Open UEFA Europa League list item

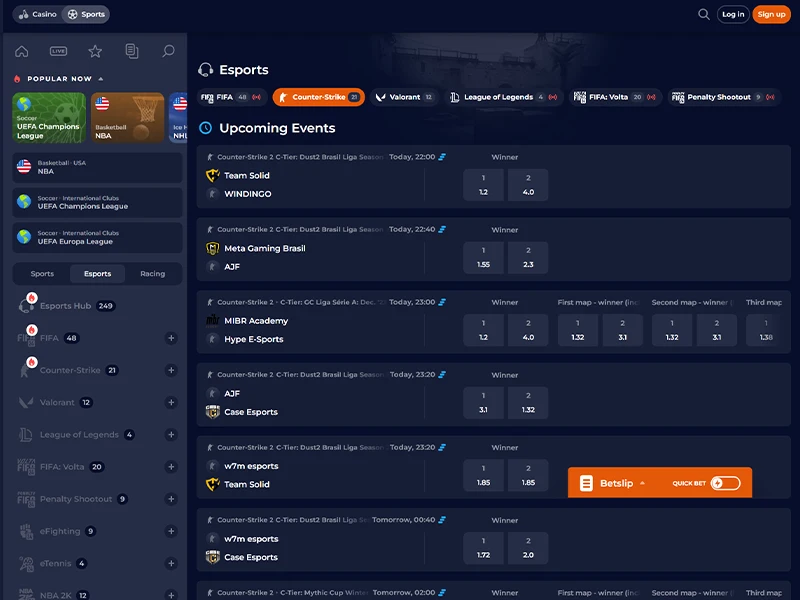pos(97,237)
